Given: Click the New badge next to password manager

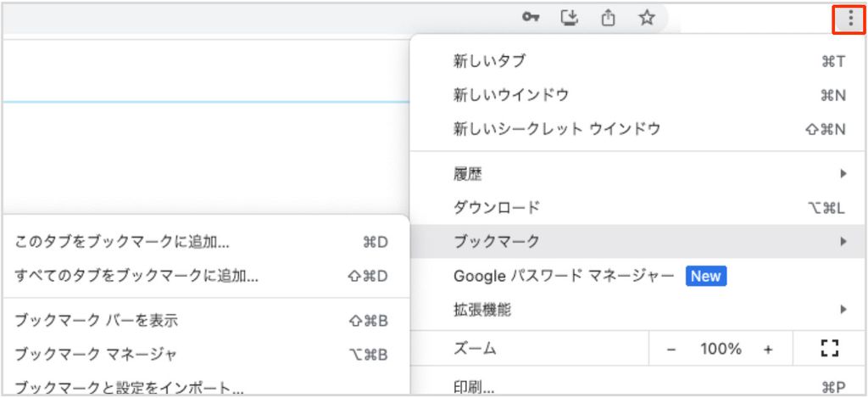Looking at the screenshot, I should tap(706, 276).
